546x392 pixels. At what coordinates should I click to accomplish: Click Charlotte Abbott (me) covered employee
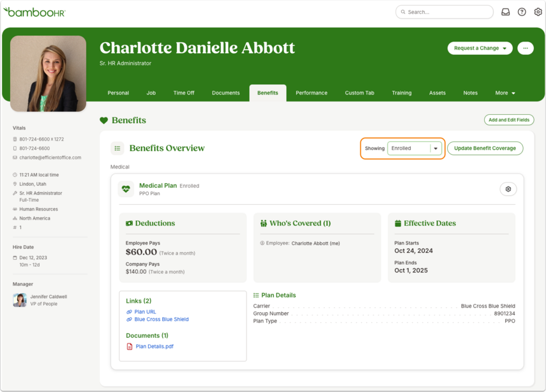click(315, 243)
